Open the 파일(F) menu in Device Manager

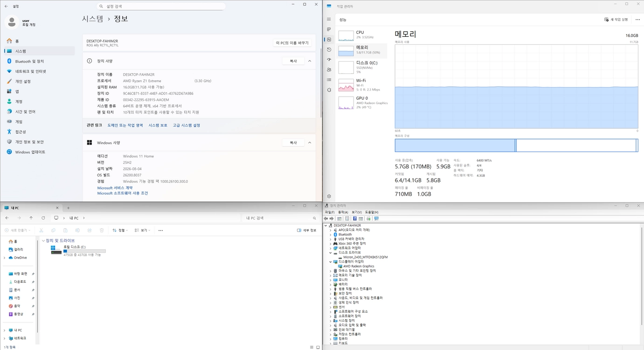click(x=330, y=212)
